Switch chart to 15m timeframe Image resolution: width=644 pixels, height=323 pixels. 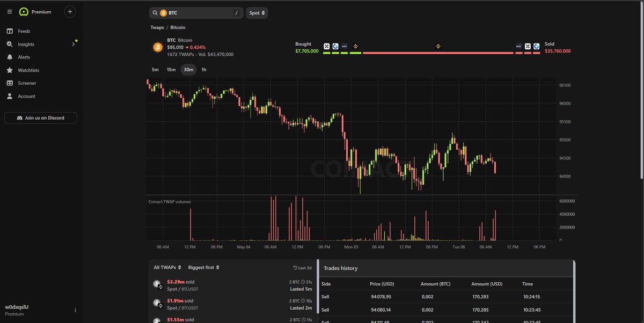click(171, 70)
